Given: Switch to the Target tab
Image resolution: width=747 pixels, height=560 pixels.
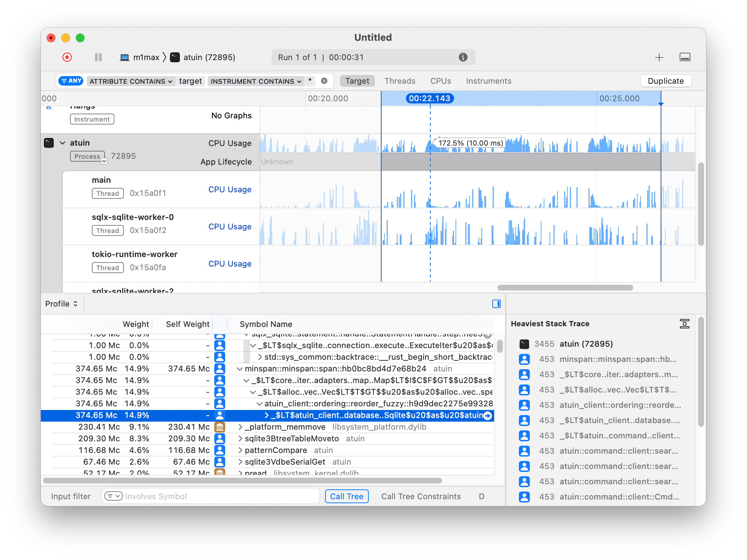Looking at the screenshot, I should click(357, 81).
